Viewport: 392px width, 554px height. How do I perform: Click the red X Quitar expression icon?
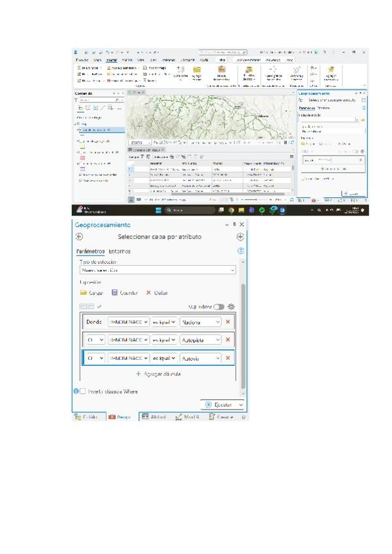coord(148,293)
